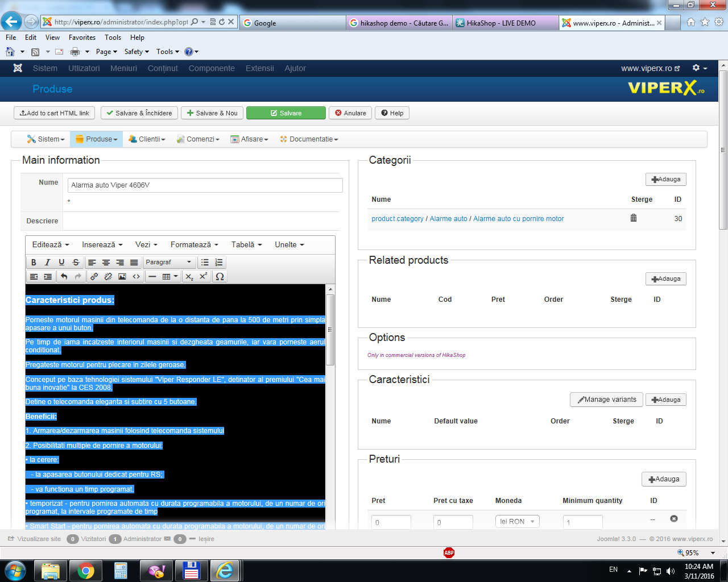Open the Produse HikaShop menu
The height and width of the screenshot is (582, 728).
pos(97,139)
